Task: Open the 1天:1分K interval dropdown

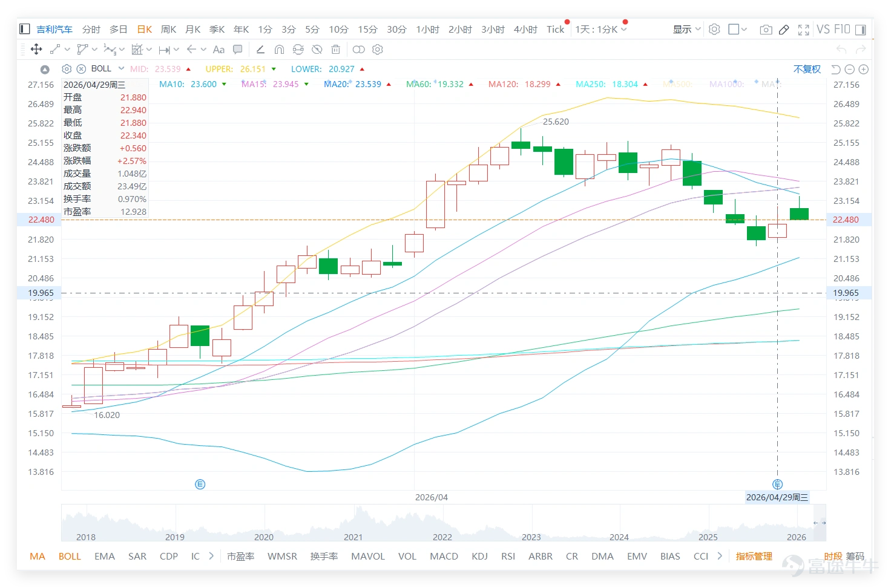Action: click(x=600, y=29)
